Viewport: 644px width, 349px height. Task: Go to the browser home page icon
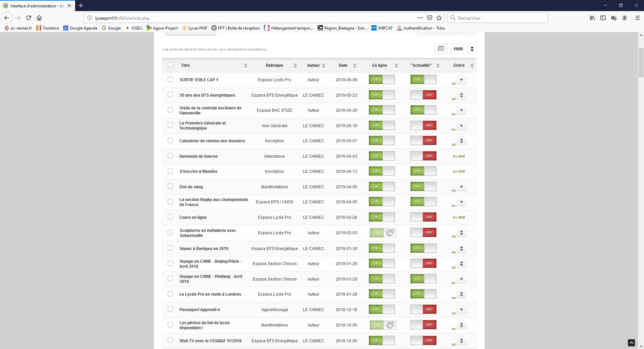pos(39,18)
